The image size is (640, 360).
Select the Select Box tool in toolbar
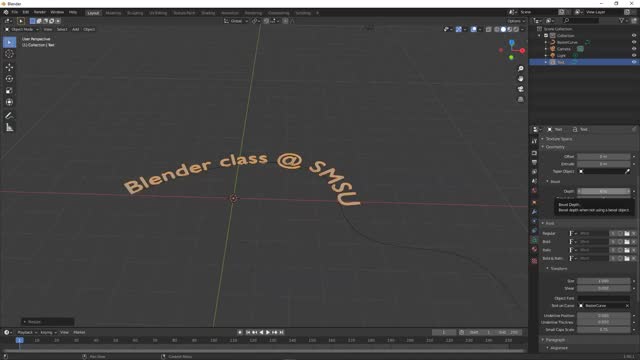[x=9, y=42]
